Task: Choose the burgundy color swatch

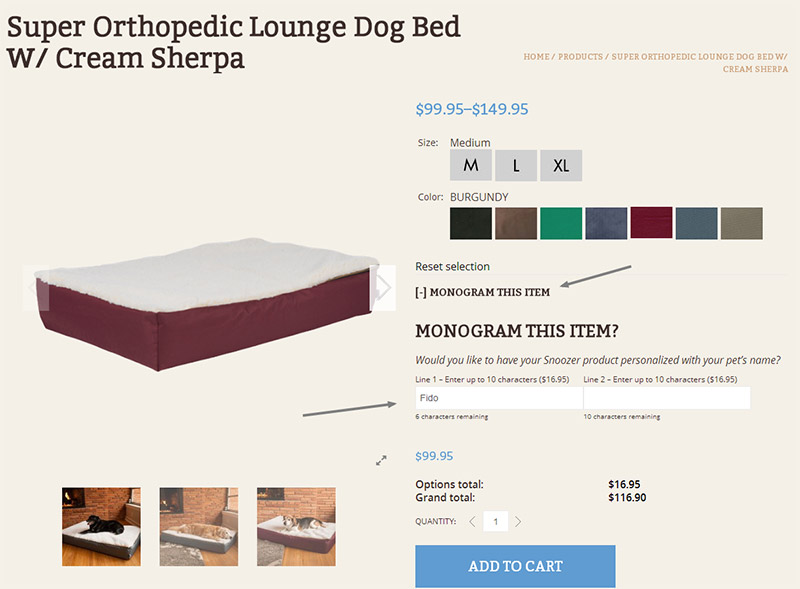Action: (651, 224)
